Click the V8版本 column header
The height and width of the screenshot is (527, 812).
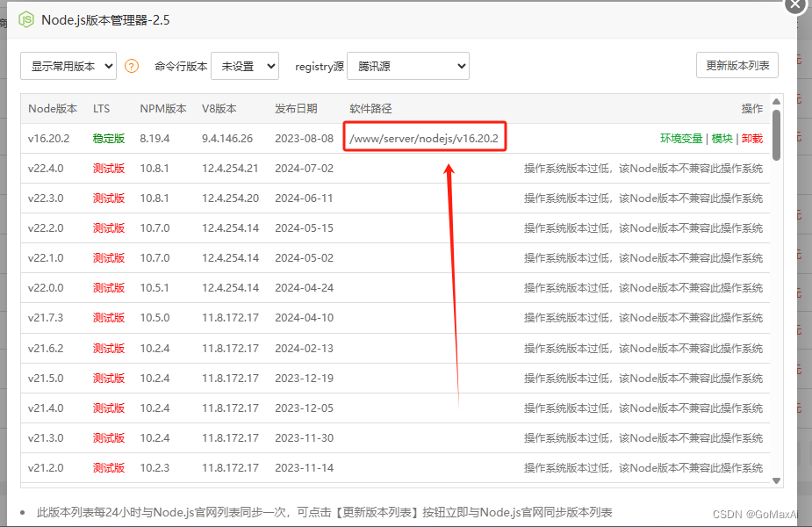click(219, 109)
